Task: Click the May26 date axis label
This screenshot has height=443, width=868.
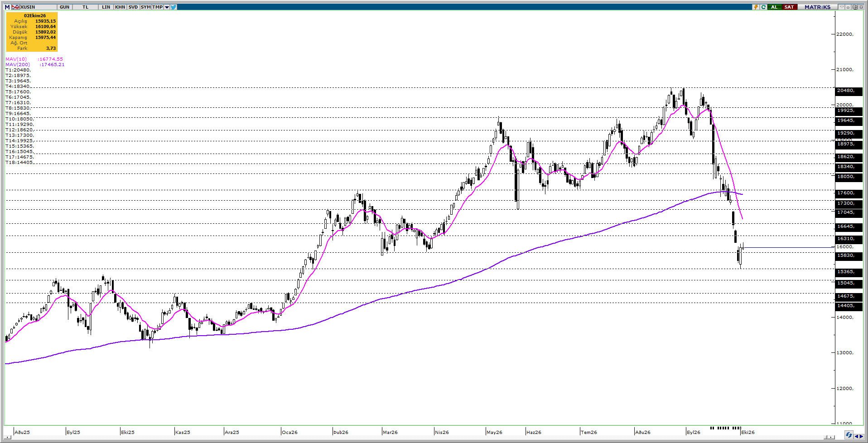Action: pyautogui.click(x=494, y=432)
